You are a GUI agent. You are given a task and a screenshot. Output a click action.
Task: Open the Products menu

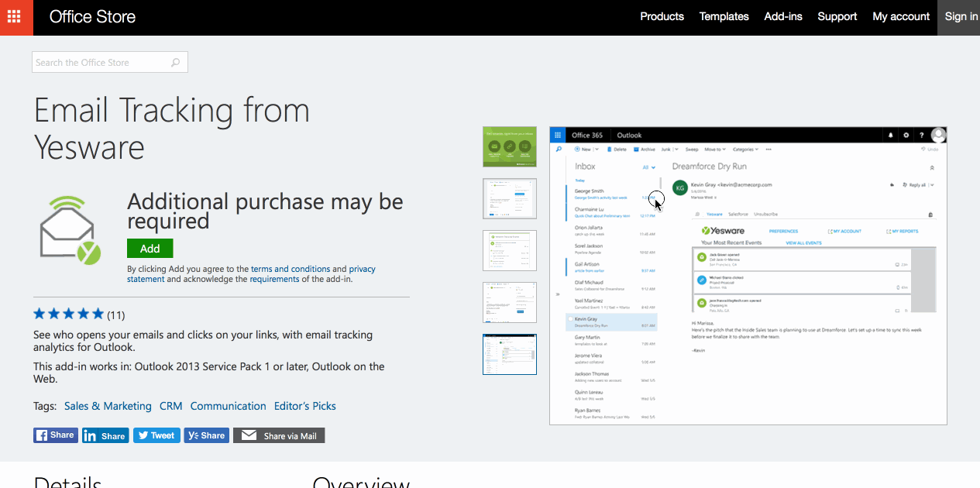pos(662,16)
